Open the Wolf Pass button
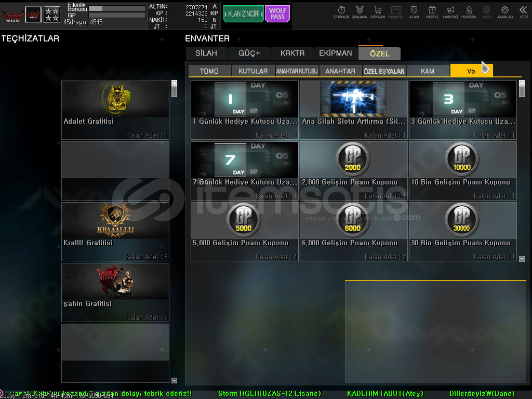Viewport: 532px width, 399px height. [277, 14]
